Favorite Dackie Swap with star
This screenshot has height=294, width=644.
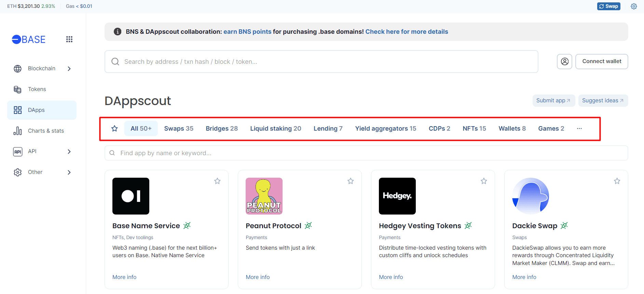tap(617, 181)
